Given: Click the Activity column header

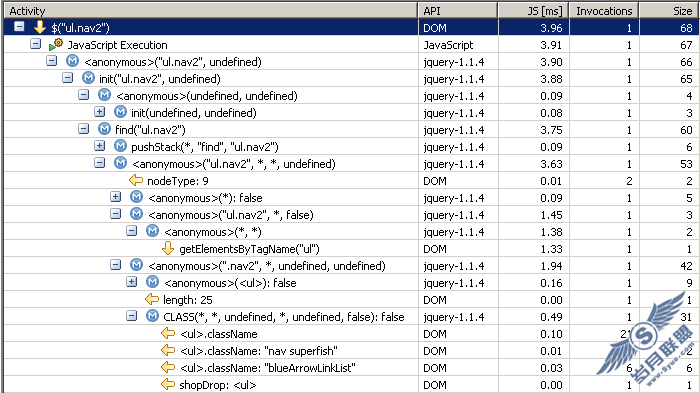Looking at the screenshot, I should pos(211,11).
